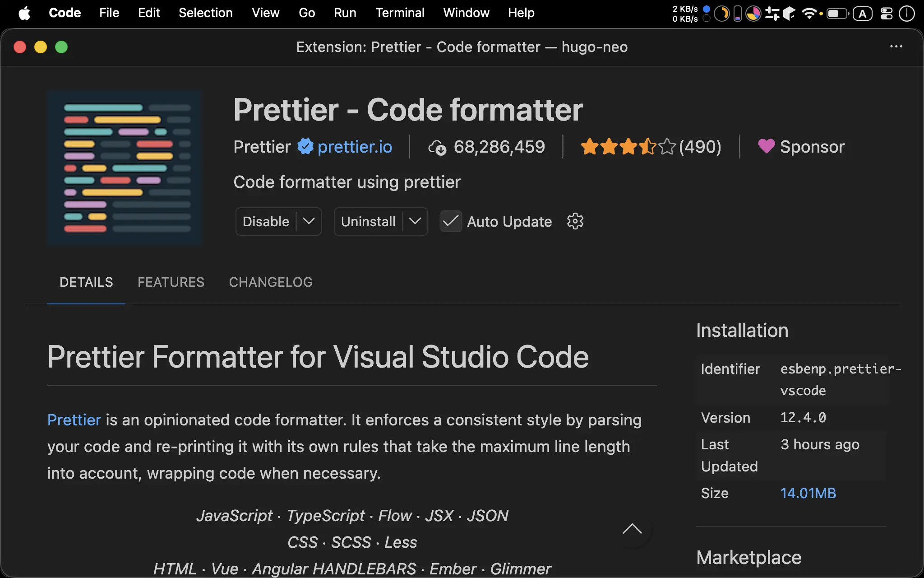Viewport: 924px width, 578px height.
Task: Click the 'Code formatter using prettier' description
Action: tap(347, 182)
